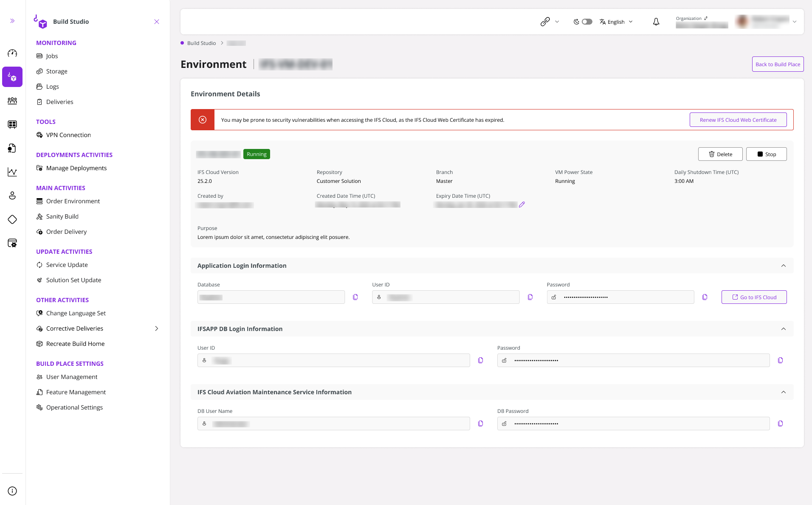Screen dimensions: 812x505
Task: Copy the Application Login User ID
Action: (x=530, y=297)
